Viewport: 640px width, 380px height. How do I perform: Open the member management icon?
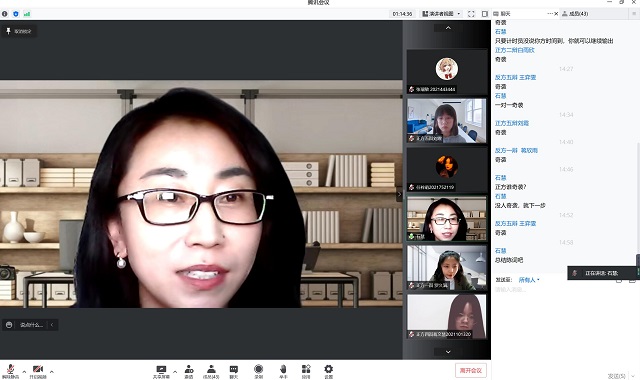click(x=211, y=371)
